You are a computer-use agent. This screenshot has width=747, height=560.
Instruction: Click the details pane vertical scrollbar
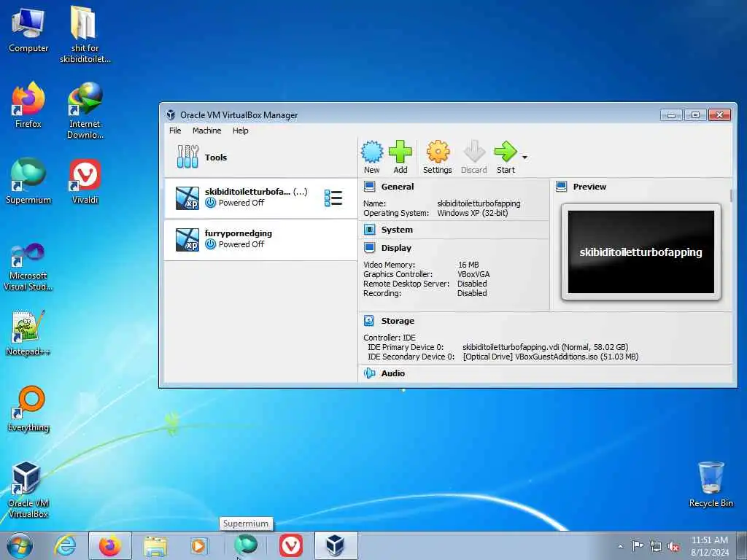pyautogui.click(x=731, y=195)
